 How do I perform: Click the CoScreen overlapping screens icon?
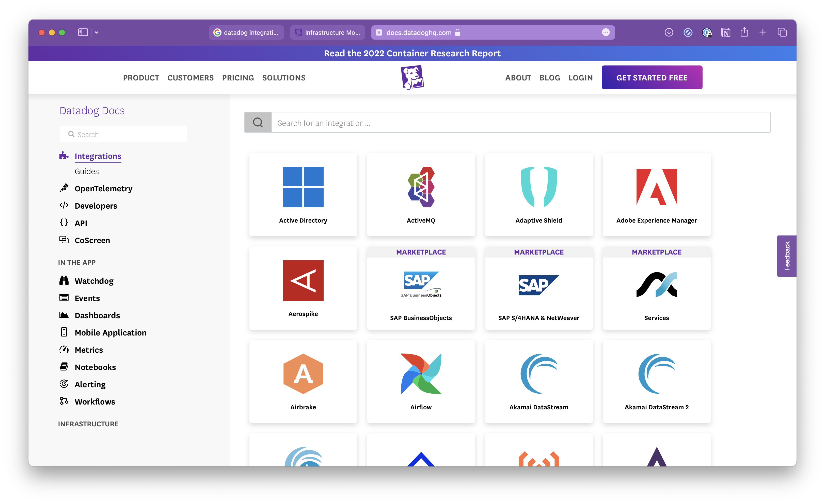click(x=64, y=240)
